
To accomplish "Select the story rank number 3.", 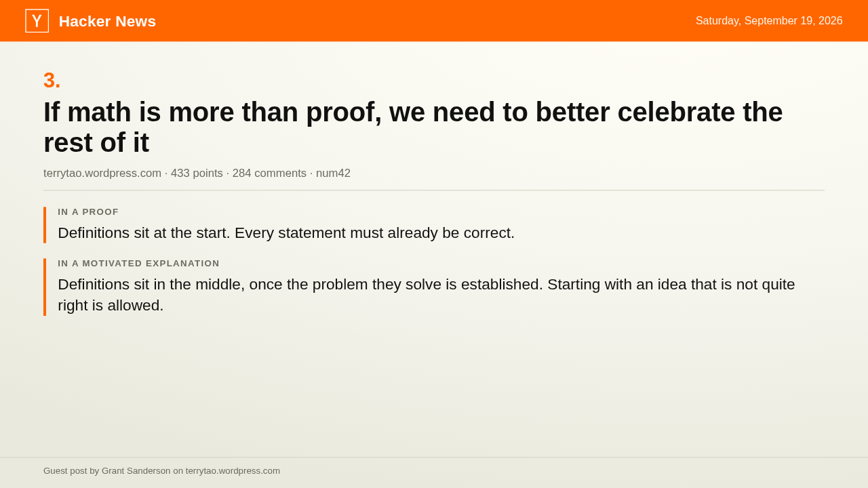I will (x=52, y=80).
